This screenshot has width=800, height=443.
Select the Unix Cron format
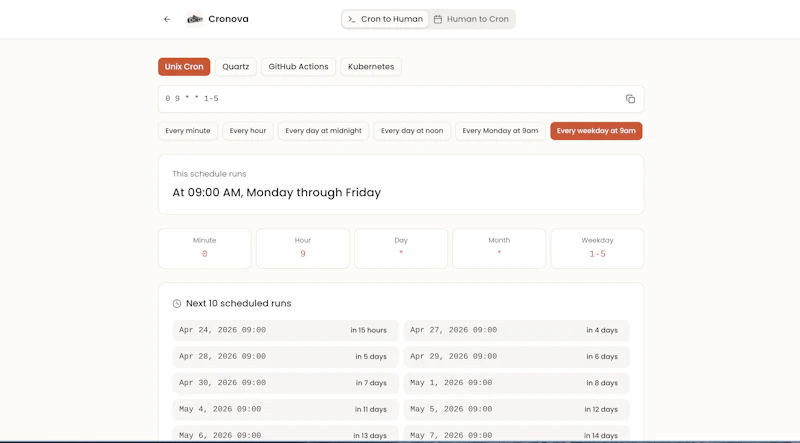click(184, 67)
